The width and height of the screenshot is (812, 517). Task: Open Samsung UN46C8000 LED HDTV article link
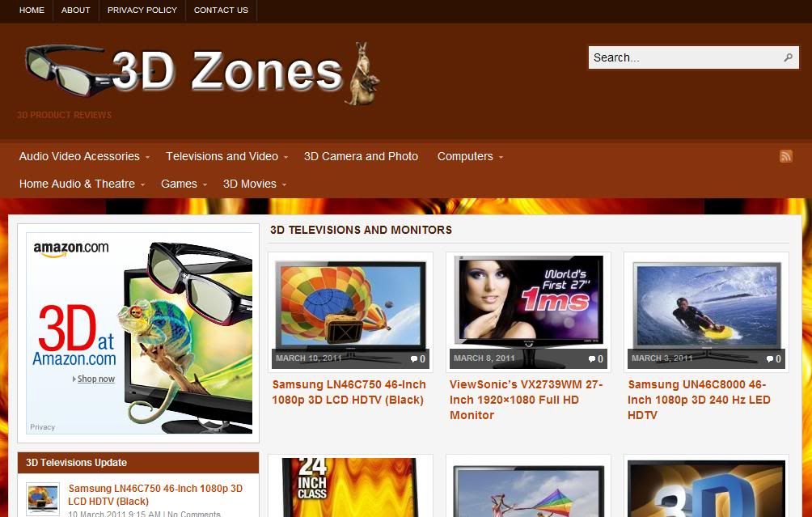click(x=699, y=400)
